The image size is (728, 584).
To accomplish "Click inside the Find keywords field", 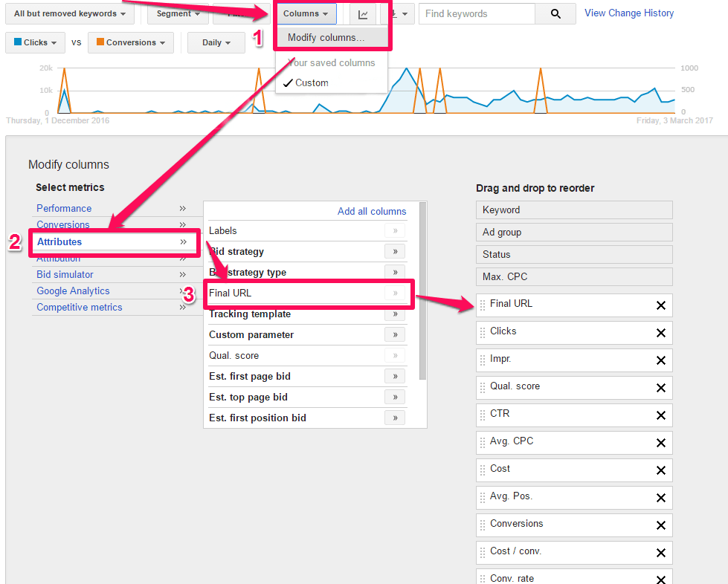I will pos(476,13).
